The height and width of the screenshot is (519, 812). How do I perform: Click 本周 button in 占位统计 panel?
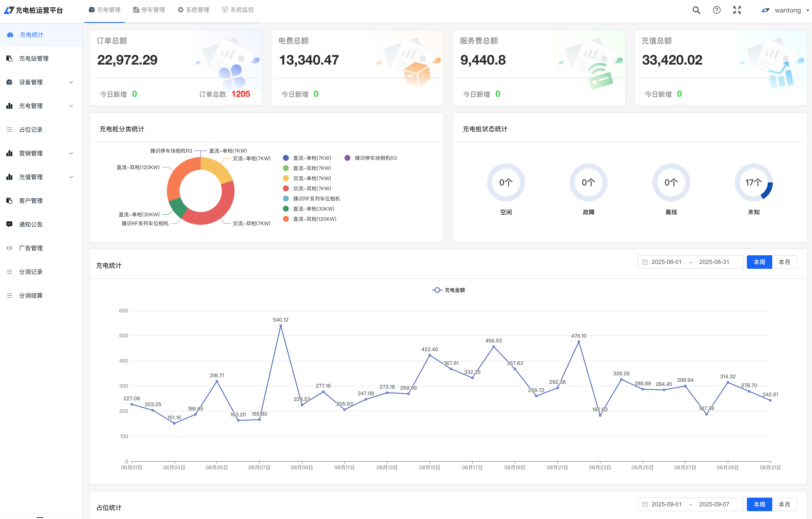pos(759,504)
